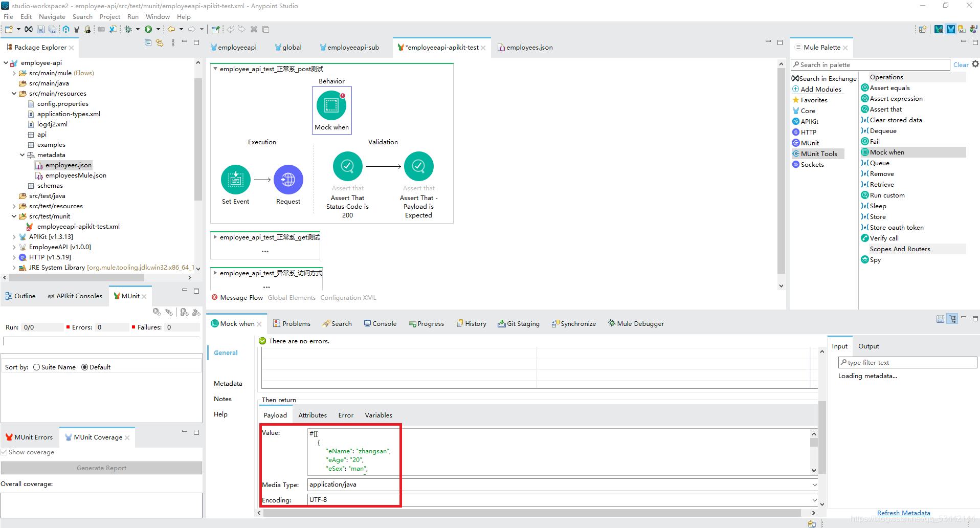Screen dimensions: 980x528
Task: Collapse the src/test/munit folder
Action: pyautogui.click(x=14, y=216)
